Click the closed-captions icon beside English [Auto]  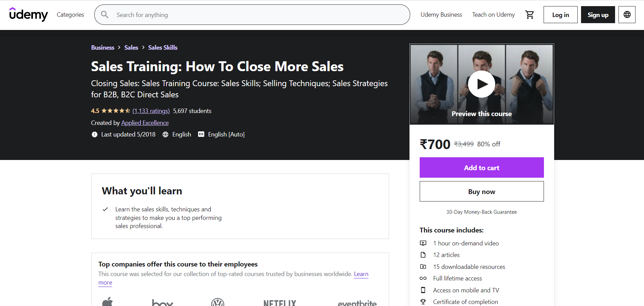click(201, 134)
